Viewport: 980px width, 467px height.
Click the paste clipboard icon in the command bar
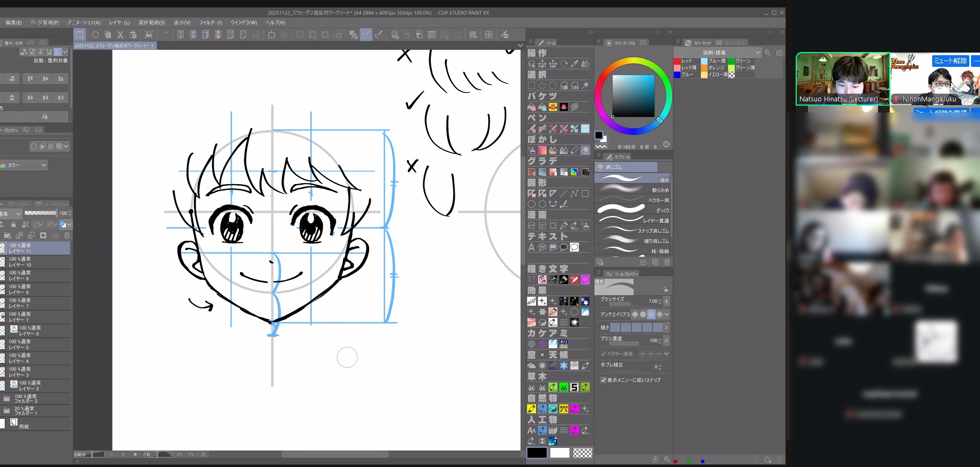pyautogui.click(x=133, y=34)
